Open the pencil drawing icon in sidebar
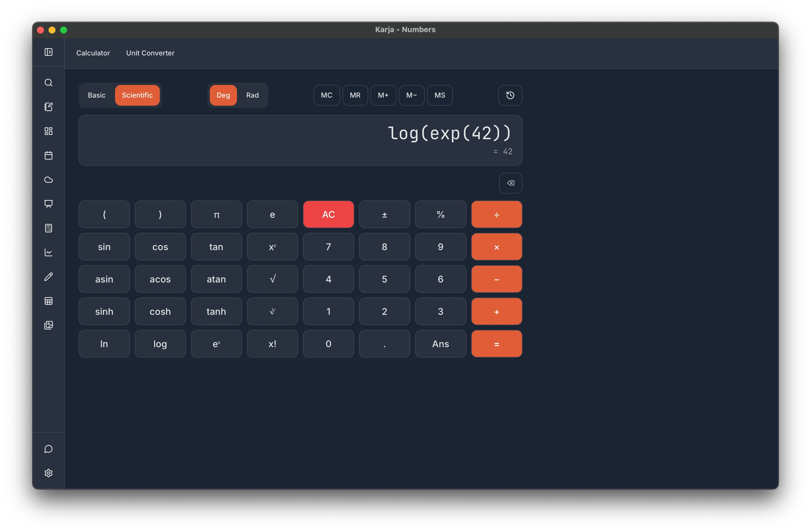This screenshot has height=532, width=811. (x=48, y=277)
